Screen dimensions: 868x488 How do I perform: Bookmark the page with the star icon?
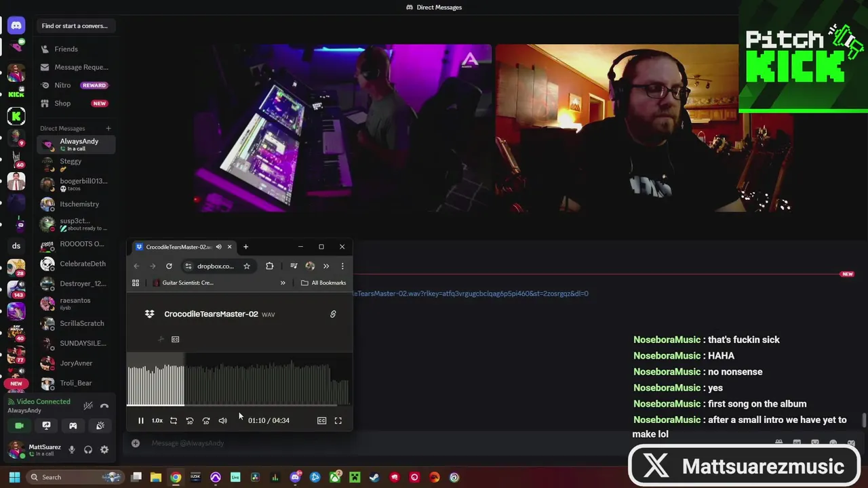247,266
